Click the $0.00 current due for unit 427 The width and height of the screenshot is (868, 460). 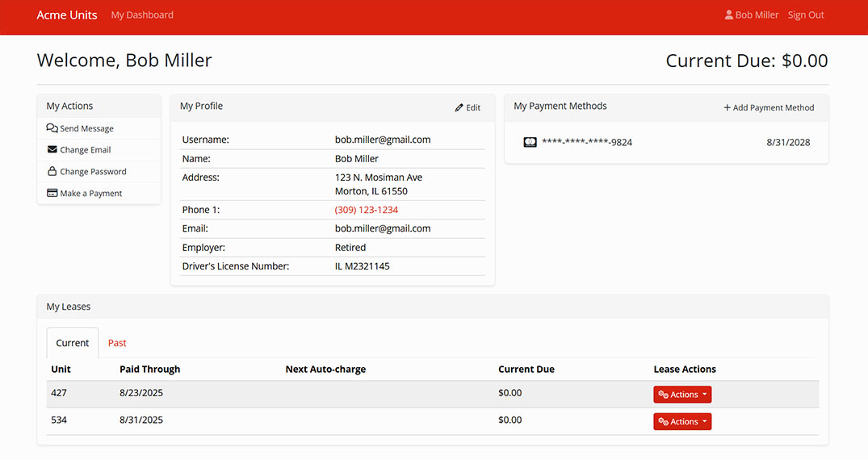coord(509,392)
